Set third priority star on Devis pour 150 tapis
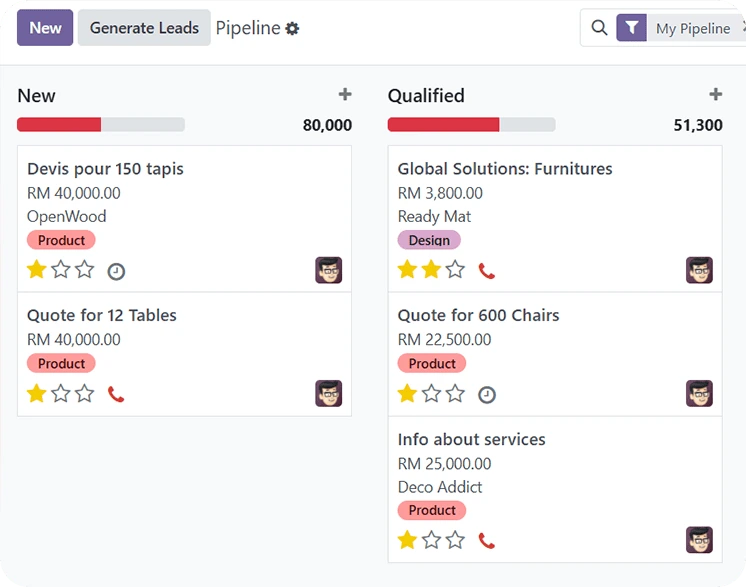 [85, 269]
